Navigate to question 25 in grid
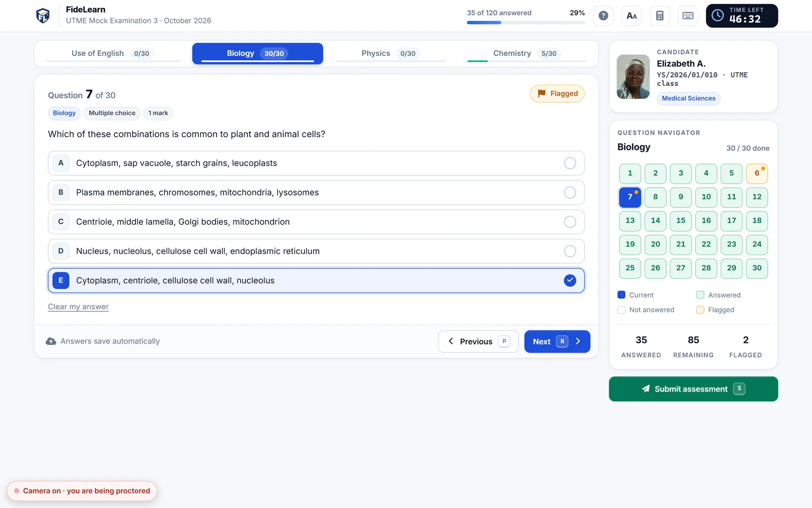The height and width of the screenshot is (508, 812). click(x=630, y=268)
